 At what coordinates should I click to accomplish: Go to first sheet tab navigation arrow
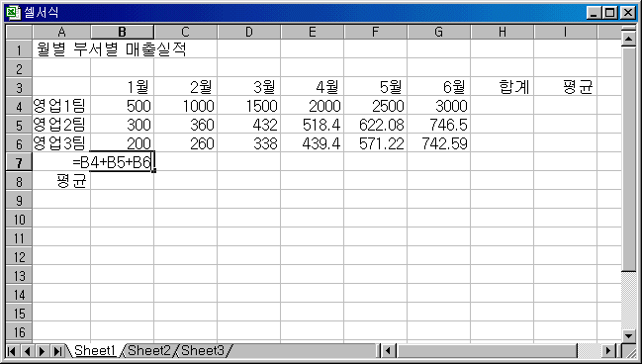pos(12,351)
